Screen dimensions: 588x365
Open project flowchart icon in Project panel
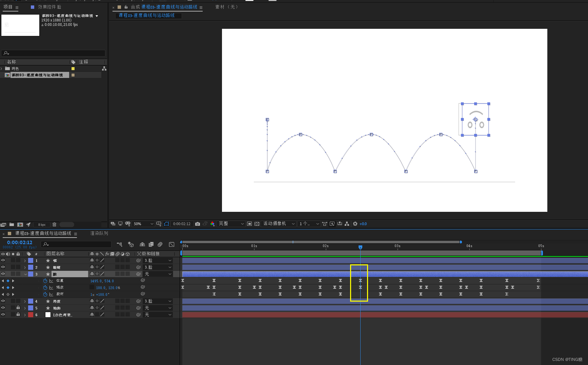[104, 68]
